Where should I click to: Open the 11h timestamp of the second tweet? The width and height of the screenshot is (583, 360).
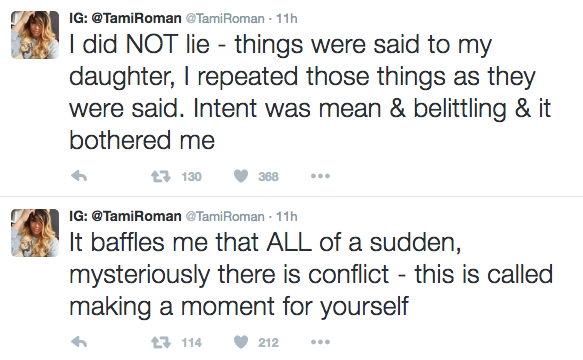[287, 216]
